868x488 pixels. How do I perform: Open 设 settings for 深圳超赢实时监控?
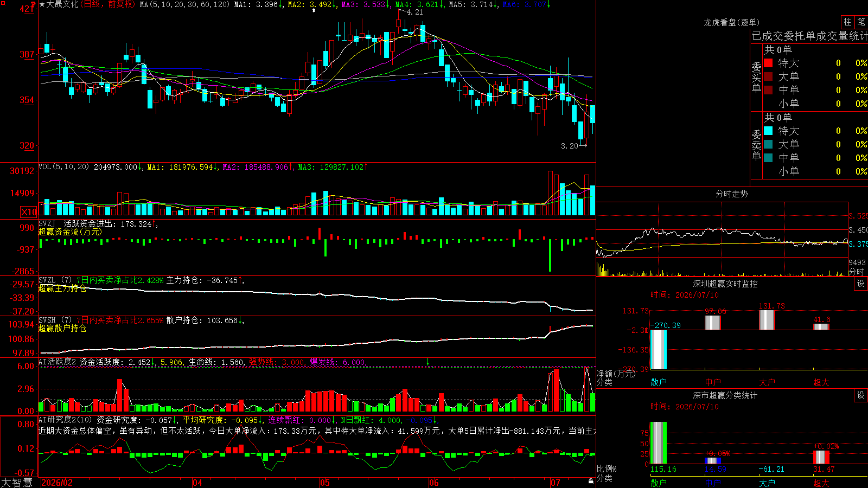coord(861,284)
